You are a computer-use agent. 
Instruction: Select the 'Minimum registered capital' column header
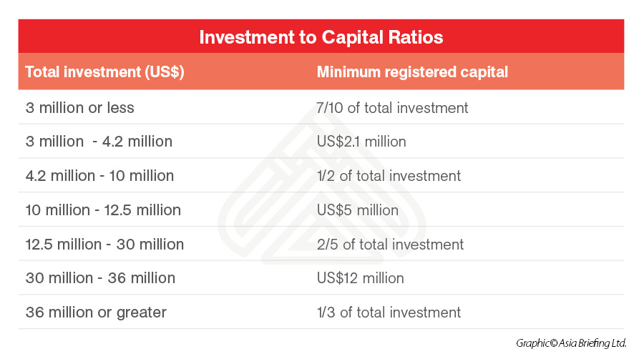[412, 72]
